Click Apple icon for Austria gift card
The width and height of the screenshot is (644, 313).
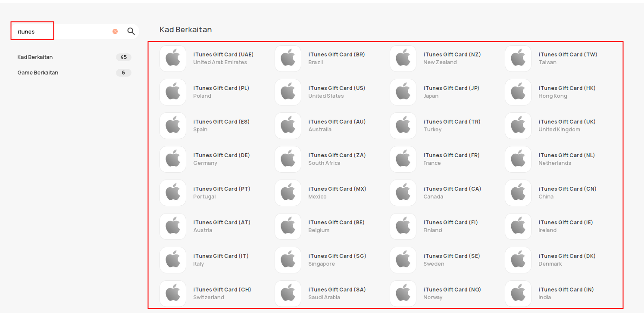click(x=173, y=226)
